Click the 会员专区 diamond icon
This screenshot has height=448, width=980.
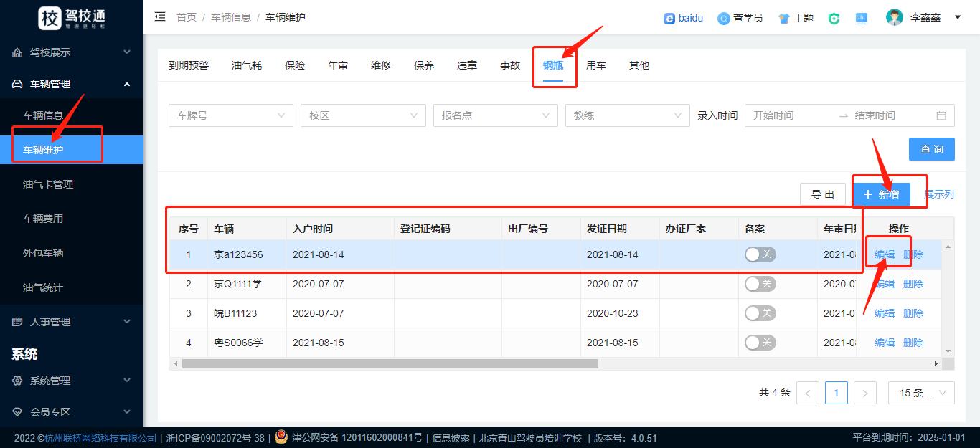(17, 412)
